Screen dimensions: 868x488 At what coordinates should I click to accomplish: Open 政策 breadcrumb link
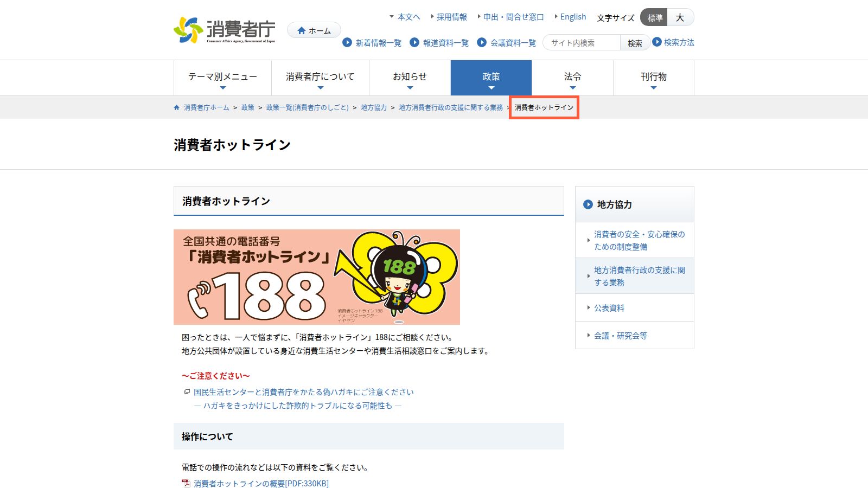pos(248,107)
